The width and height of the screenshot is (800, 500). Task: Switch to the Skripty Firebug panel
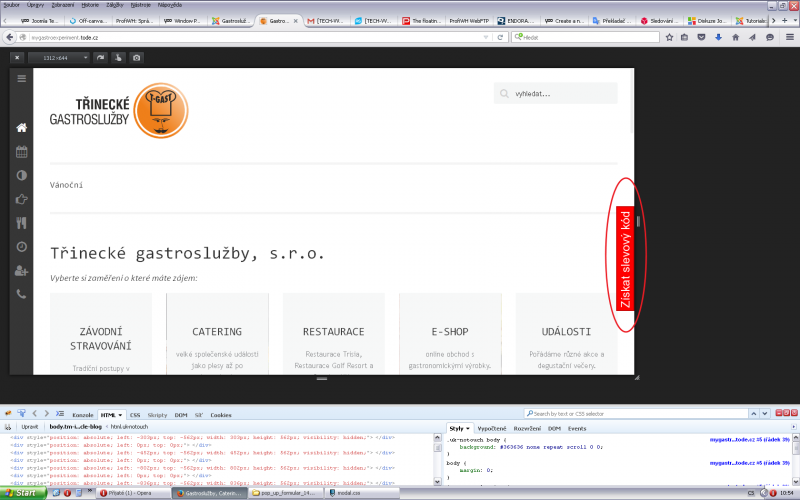[157, 415]
